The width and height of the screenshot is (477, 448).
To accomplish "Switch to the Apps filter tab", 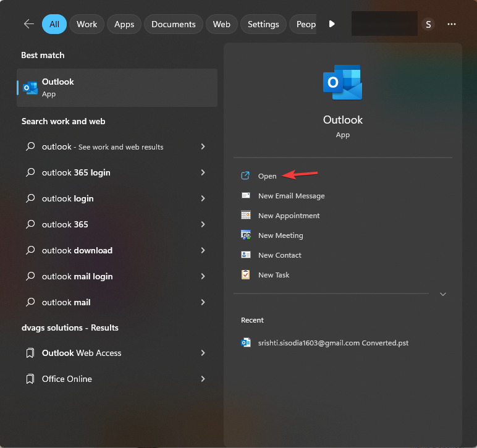I will tap(124, 24).
